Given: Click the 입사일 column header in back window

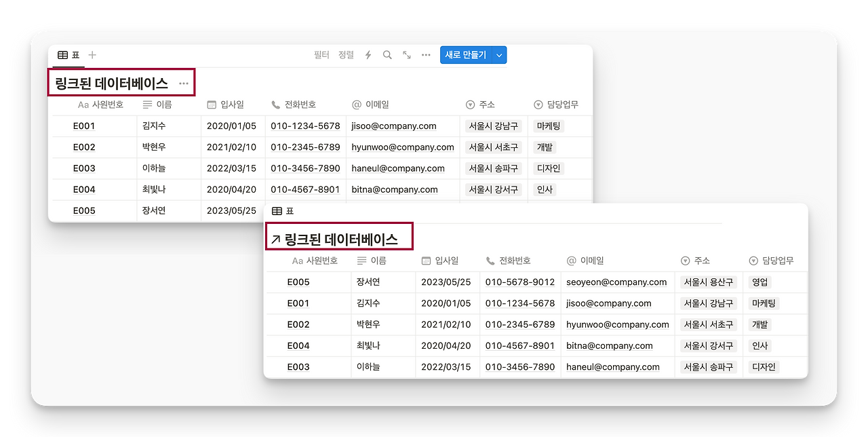Looking at the screenshot, I should point(225,104).
